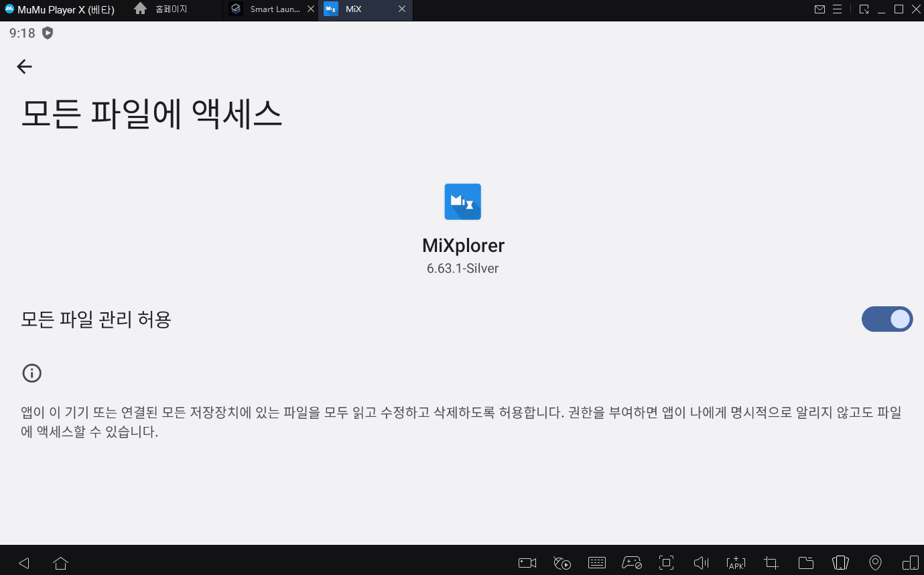
Task: Open the MuMu hamburger menu
Action: (837, 9)
